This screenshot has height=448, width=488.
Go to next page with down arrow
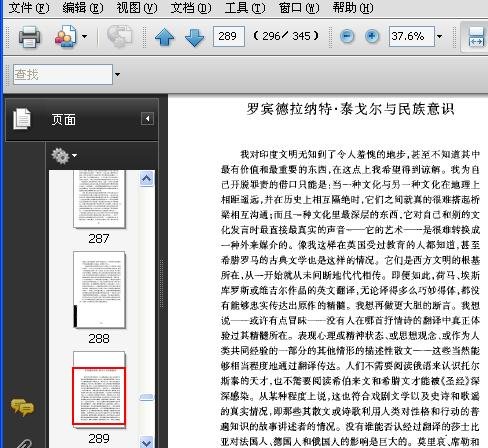tap(194, 37)
